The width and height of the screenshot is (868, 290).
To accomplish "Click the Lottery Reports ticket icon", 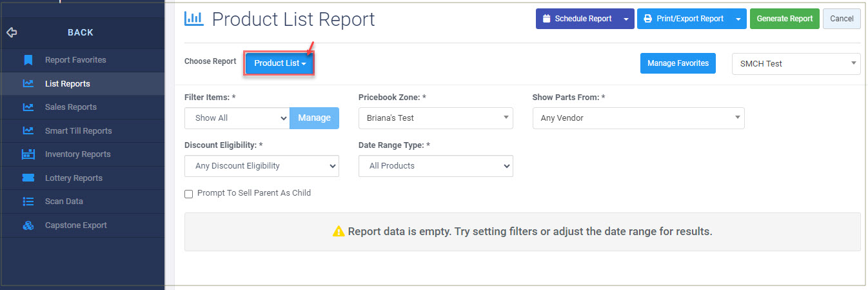I will click(28, 178).
